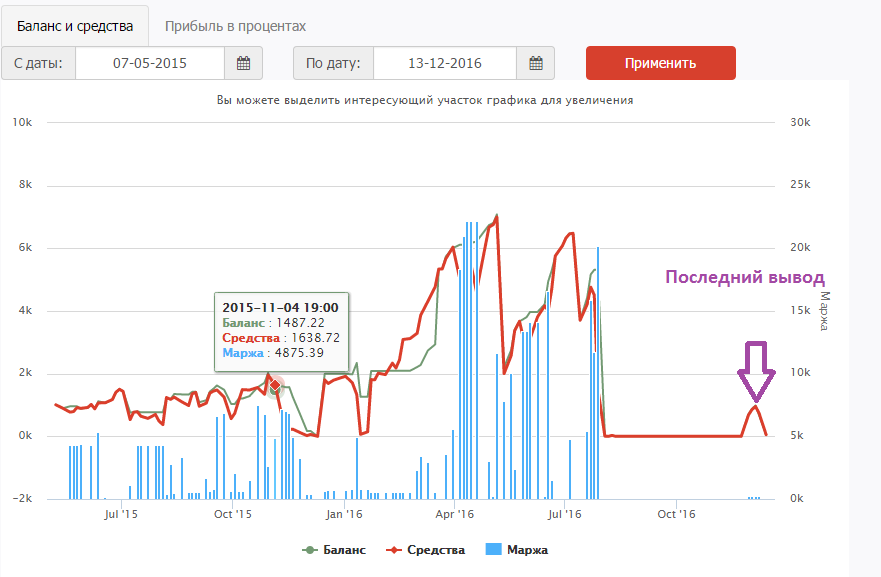Click the Jan '16 axis label
The width and height of the screenshot is (881, 577).
coord(344,514)
